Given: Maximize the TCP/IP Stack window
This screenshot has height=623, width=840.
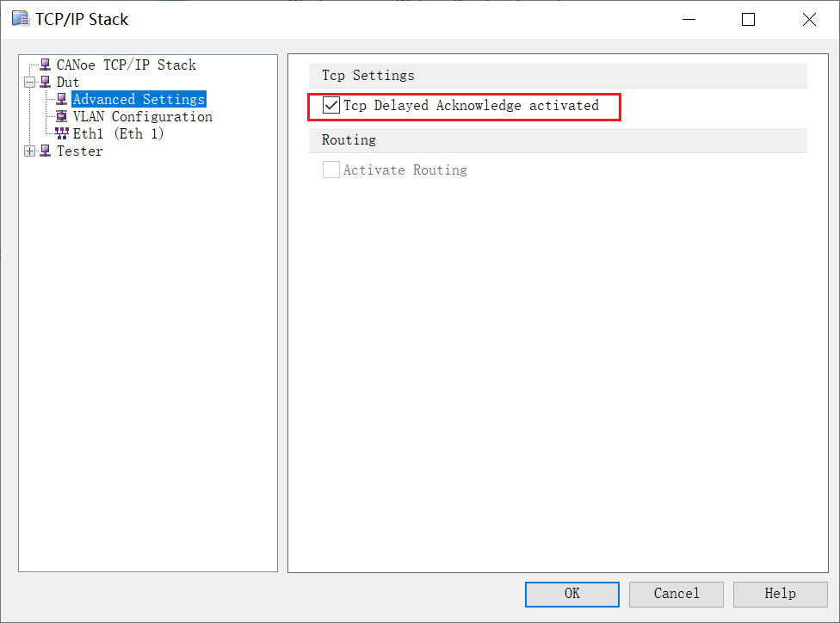Looking at the screenshot, I should click(748, 20).
